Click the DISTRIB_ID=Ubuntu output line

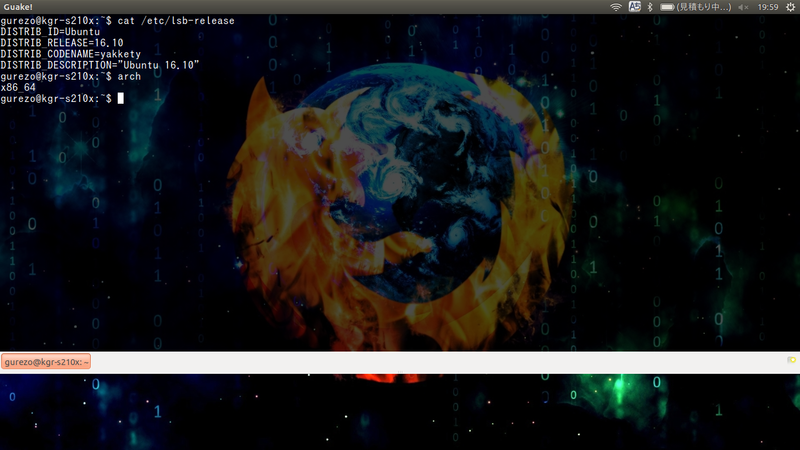pyautogui.click(x=50, y=32)
